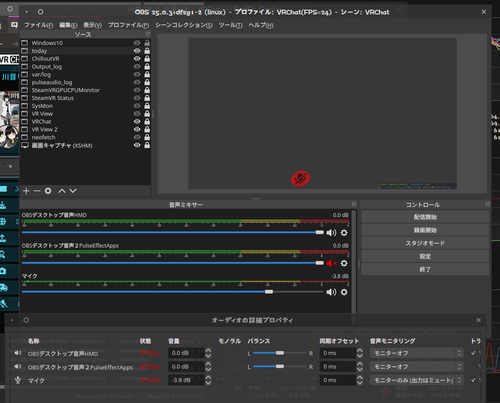Screen dimensions: 500x403
Task: Undock the 音声ミキサー panel with its float icon
Action: click(354, 204)
